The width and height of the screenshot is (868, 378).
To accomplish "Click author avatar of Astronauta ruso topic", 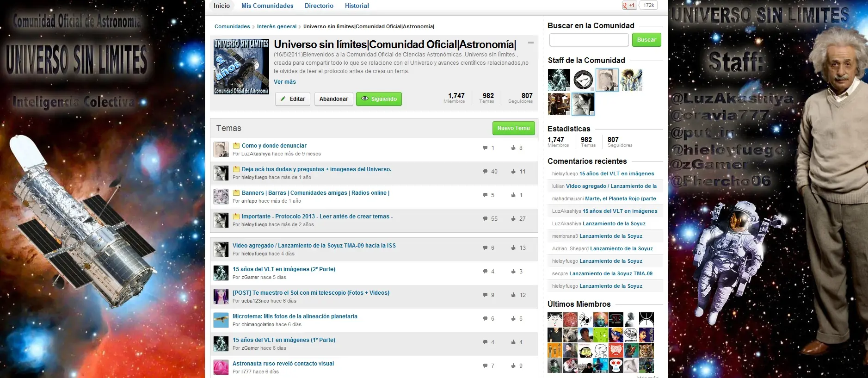I will [x=221, y=367].
